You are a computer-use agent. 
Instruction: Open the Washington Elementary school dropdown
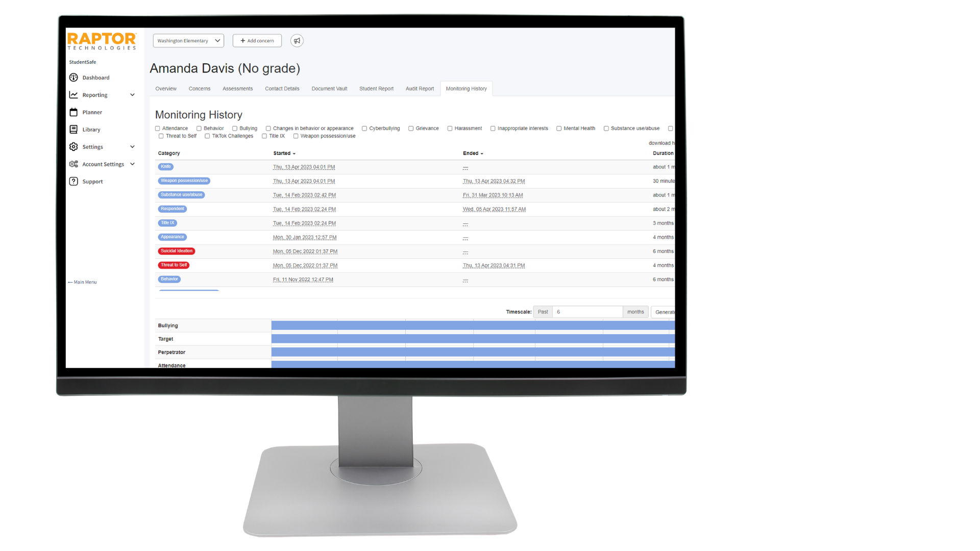[188, 40]
